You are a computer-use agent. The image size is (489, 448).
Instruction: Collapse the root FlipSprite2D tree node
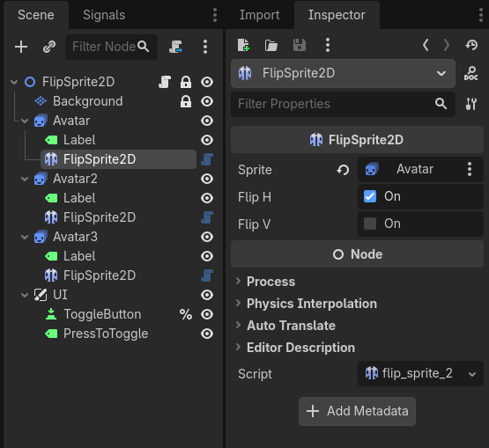[14, 82]
